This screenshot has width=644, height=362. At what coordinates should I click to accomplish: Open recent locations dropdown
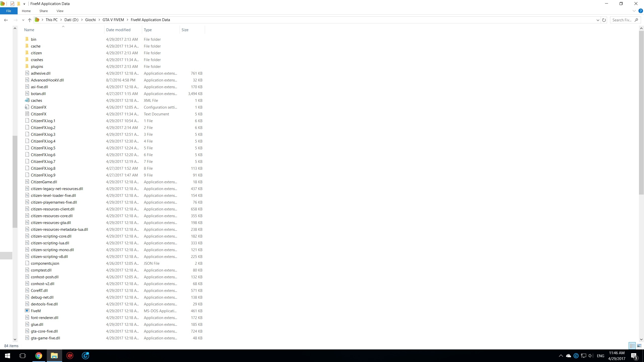coord(23,20)
